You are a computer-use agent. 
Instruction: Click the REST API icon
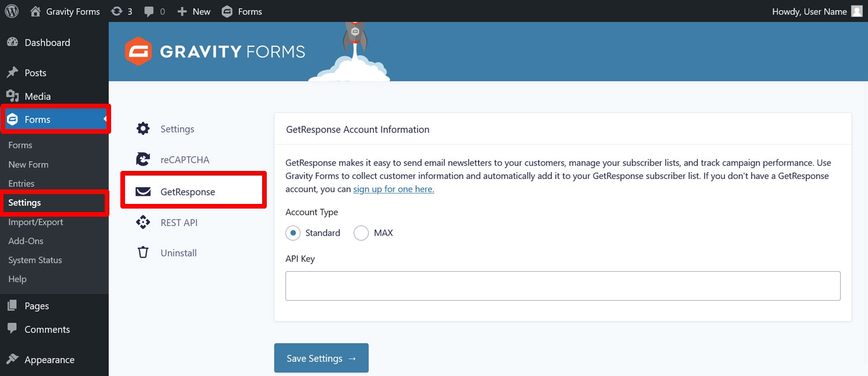point(143,222)
